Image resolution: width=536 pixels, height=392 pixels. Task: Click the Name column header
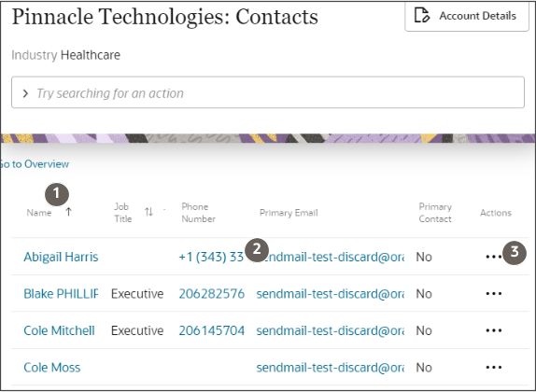[39, 213]
